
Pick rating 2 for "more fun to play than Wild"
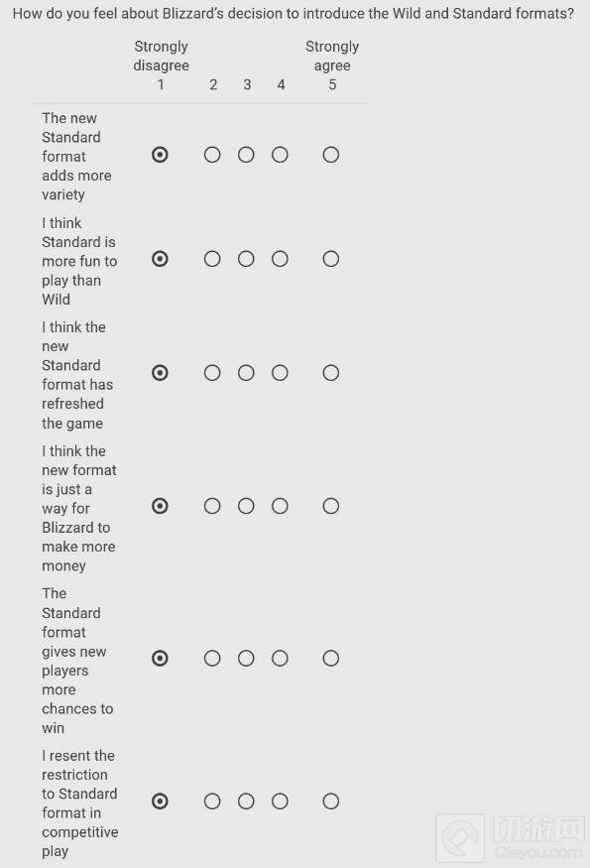coord(212,259)
